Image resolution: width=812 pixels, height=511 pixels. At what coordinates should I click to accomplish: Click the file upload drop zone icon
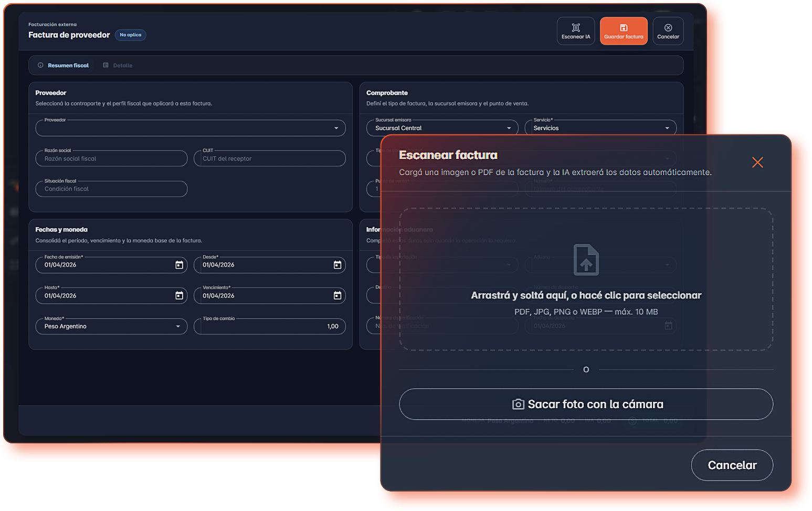click(x=586, y=260)
